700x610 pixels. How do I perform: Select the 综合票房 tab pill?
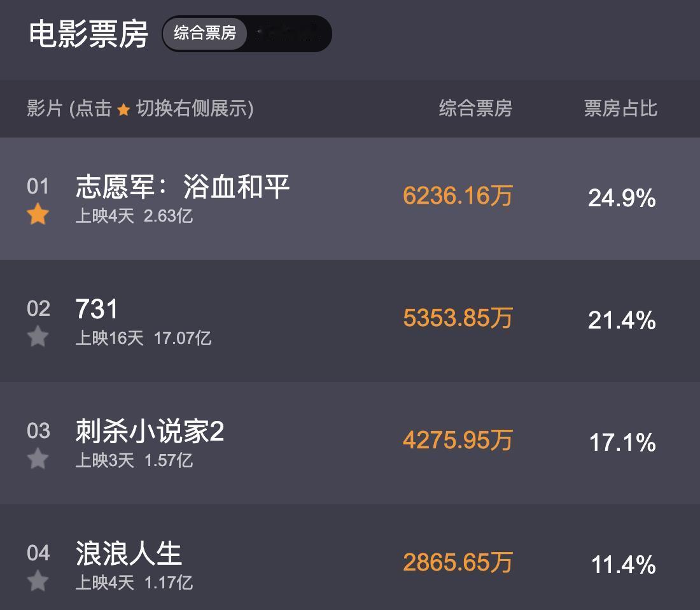tap(205, 33)
